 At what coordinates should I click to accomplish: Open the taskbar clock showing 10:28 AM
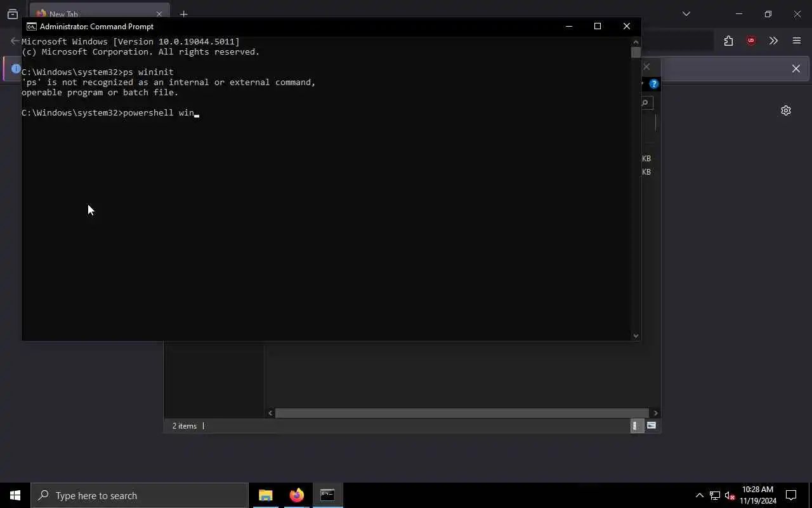tap(758, 495)
